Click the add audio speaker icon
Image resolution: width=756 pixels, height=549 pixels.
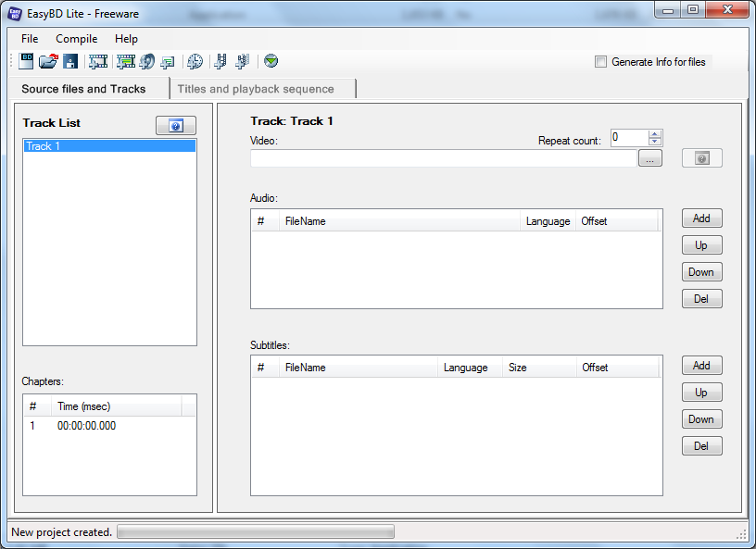[147, 61]
